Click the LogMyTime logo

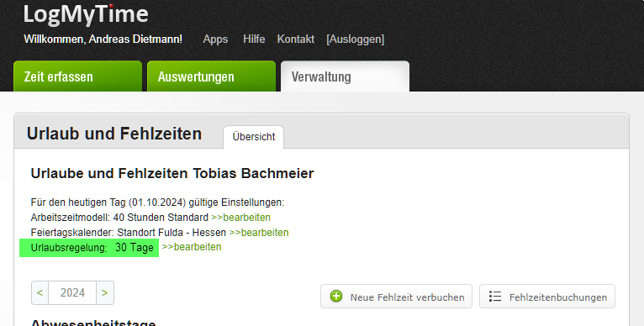(x=86, y=14)
